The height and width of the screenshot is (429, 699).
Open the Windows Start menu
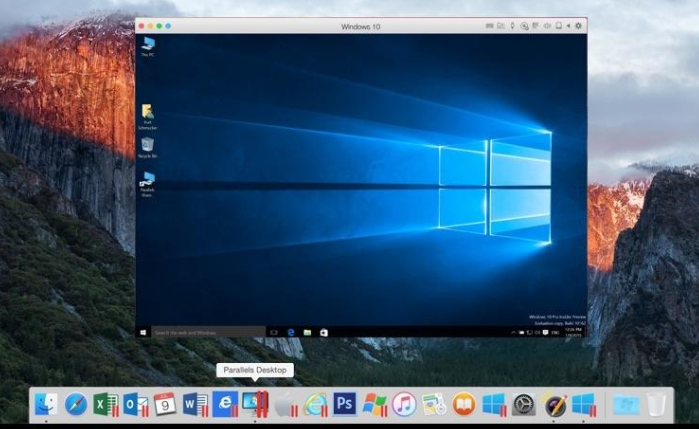(143, 333)
